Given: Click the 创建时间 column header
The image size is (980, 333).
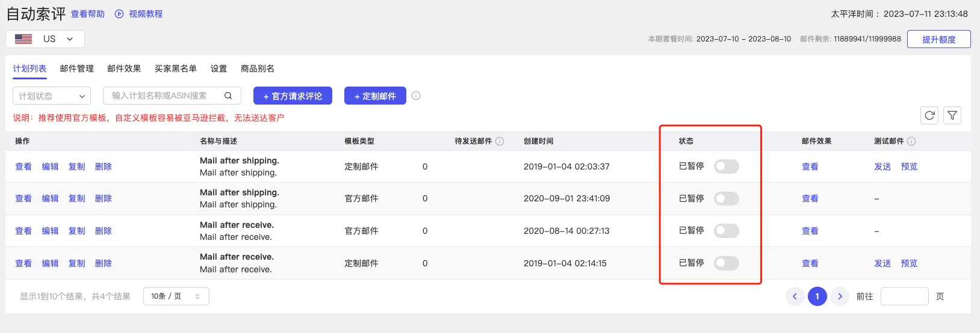Looking at the screenshot, I should 539,141.
